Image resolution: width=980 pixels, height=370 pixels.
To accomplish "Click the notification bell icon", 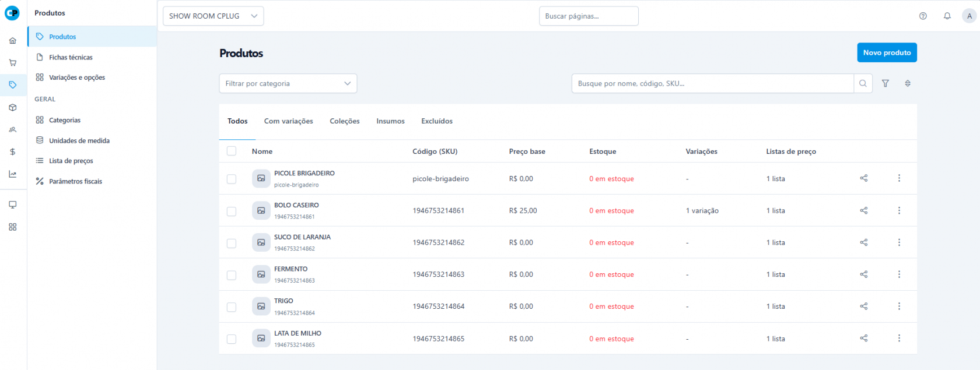I will click(x=947, y=16).
